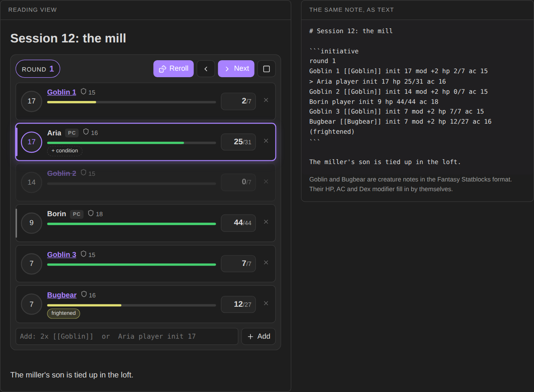
Task: Click the '> Aria player init 17' source line
Action: click(377, 82)
